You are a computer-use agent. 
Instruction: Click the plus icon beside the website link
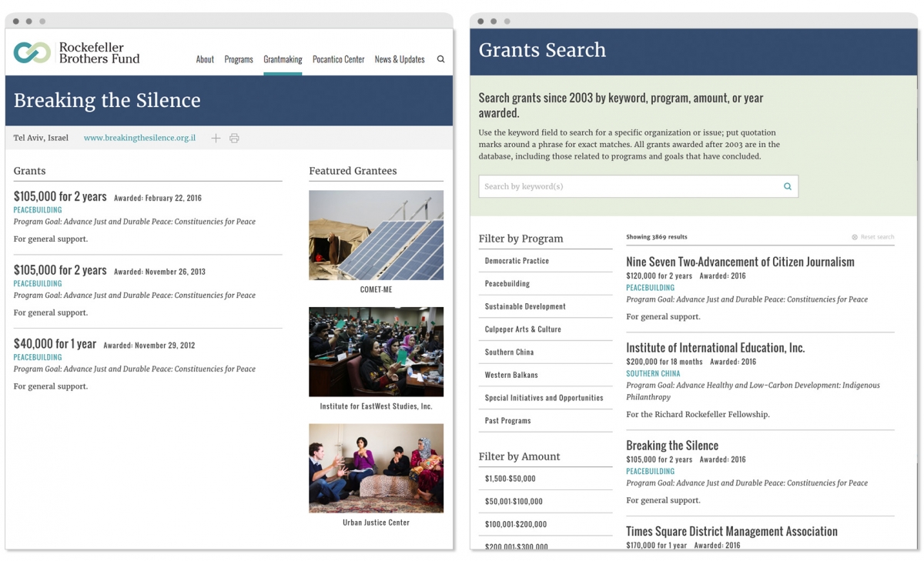216,139
